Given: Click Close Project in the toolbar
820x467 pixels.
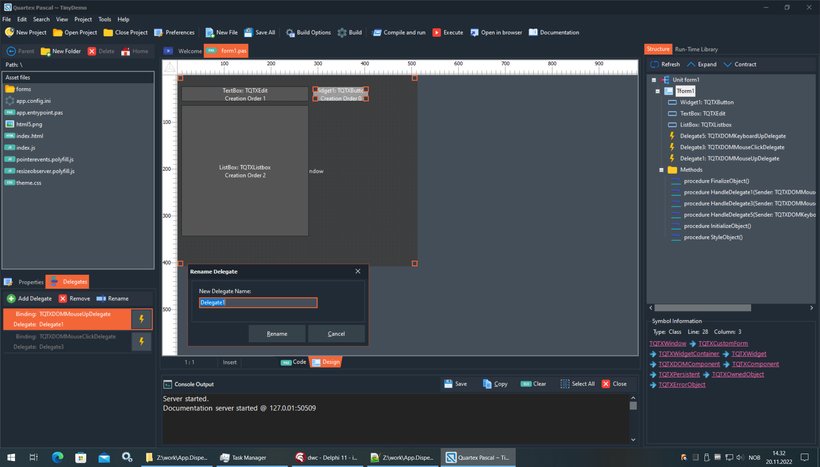Looking at the screenshot, I should [126, 32].
